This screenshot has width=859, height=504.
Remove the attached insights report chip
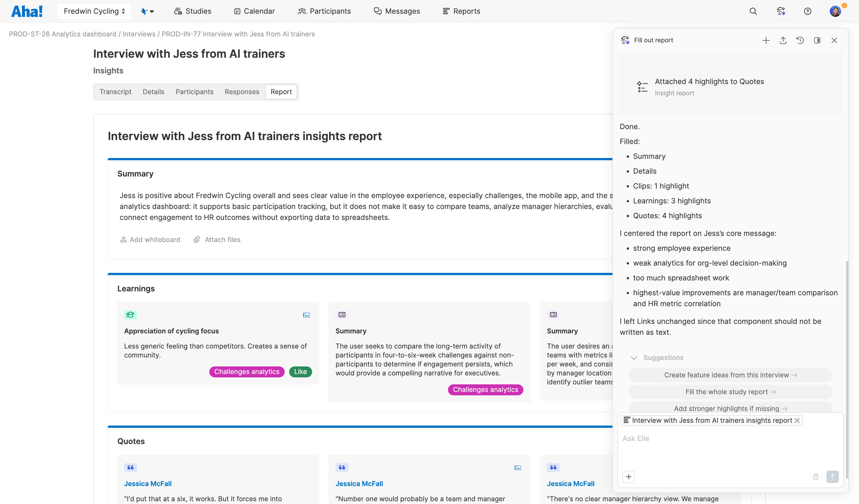tap(797, 420)
